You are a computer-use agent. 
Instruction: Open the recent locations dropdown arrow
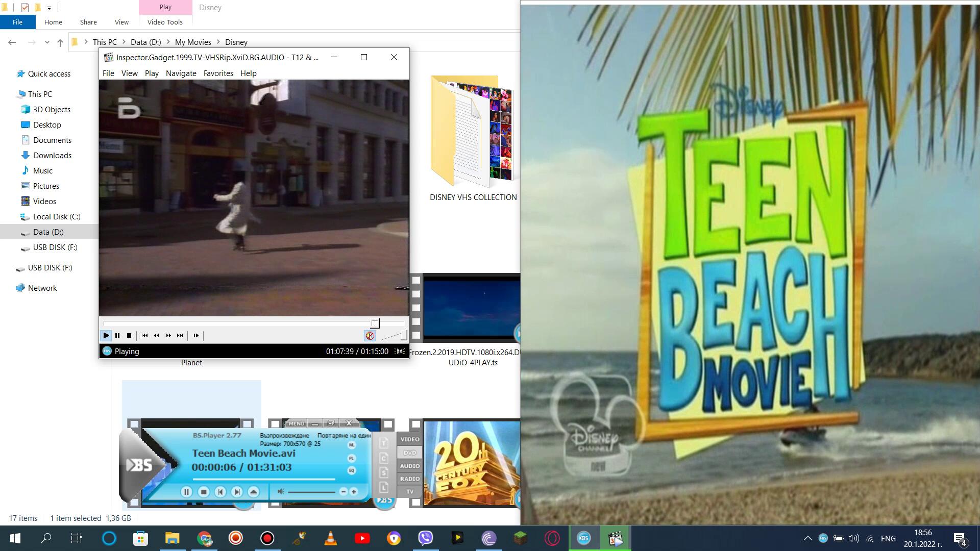tap(47, 42)
